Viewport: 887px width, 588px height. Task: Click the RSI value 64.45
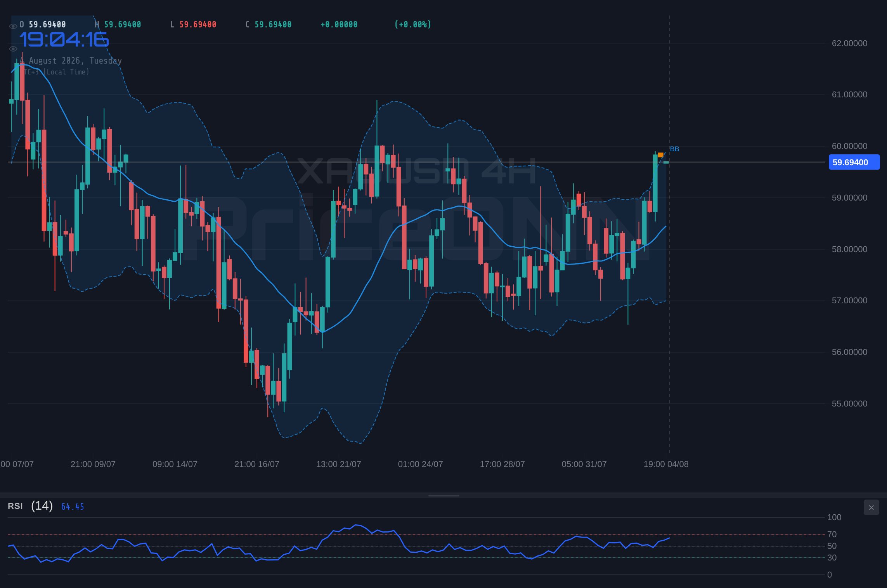click(73, 507)
